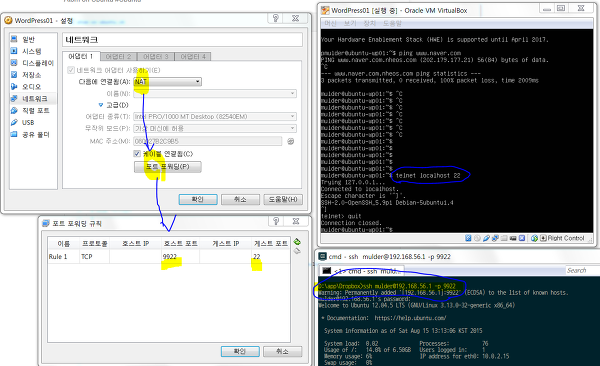
Task: Click the help question icon in settings title bar
Action: [276, 18]
